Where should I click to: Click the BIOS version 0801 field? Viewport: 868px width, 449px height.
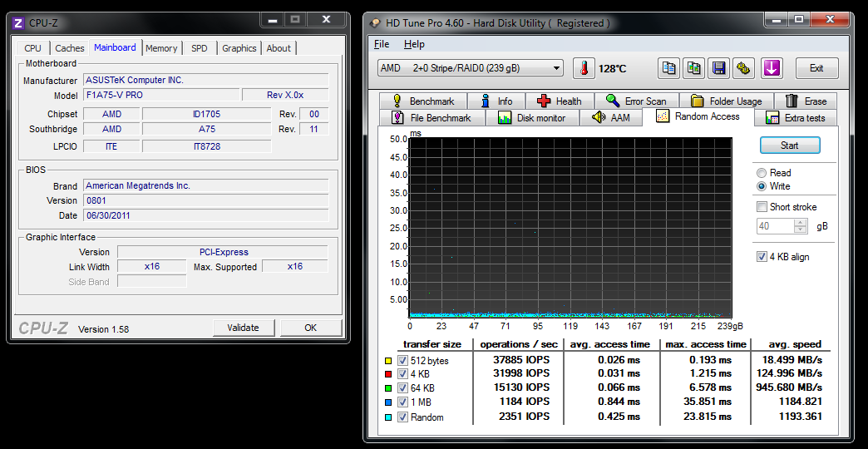(205, 200)
